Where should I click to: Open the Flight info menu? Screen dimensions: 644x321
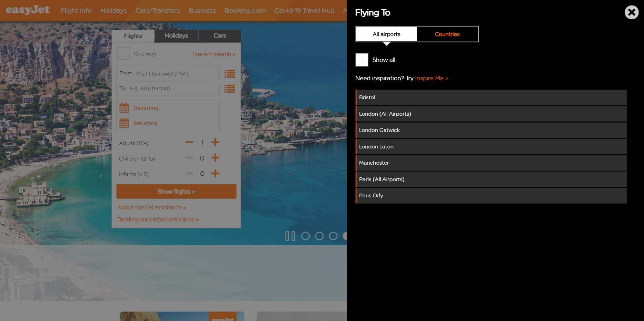coord(76,10)
